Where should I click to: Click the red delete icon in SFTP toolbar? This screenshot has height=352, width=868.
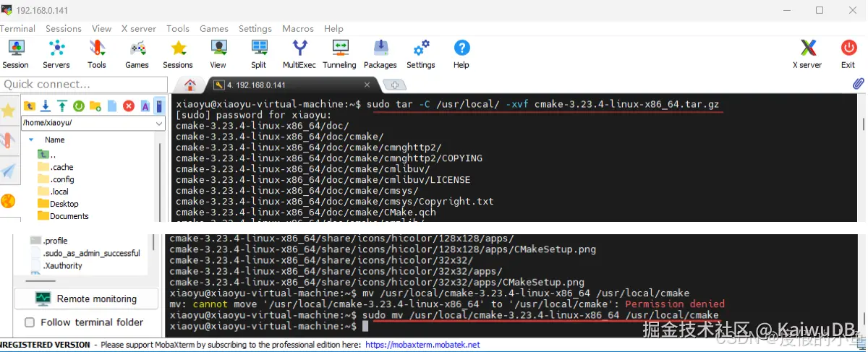pos(129,106)
